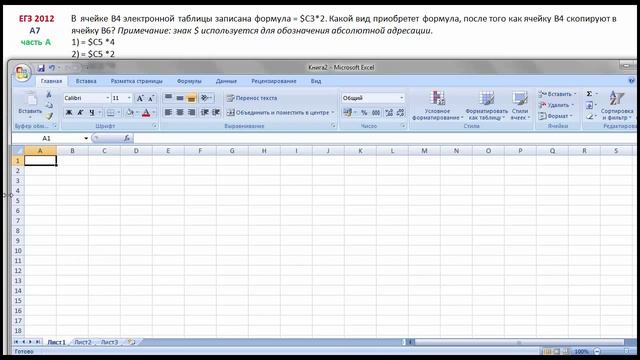Switch to the Вид ribbon tab
Image resolution: width=640 pixels, height=360 pixels.
(x=316, y=81)
